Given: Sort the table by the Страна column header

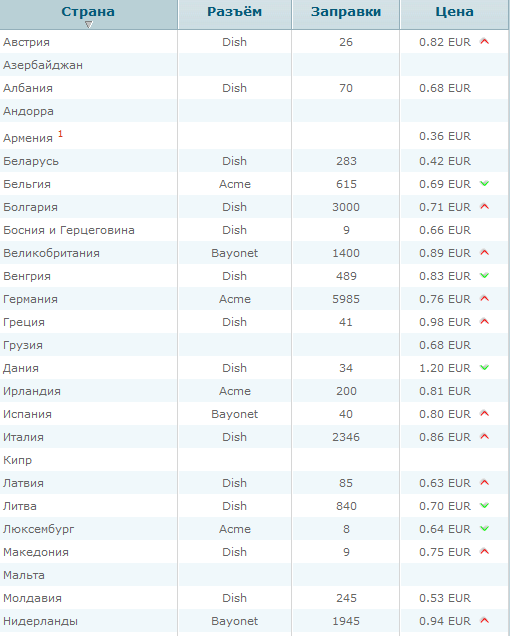Looking at the screenshot, I should tap(88, 12).
